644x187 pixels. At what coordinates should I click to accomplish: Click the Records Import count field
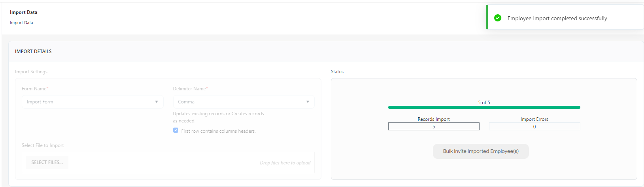click(x=434, y=126)
